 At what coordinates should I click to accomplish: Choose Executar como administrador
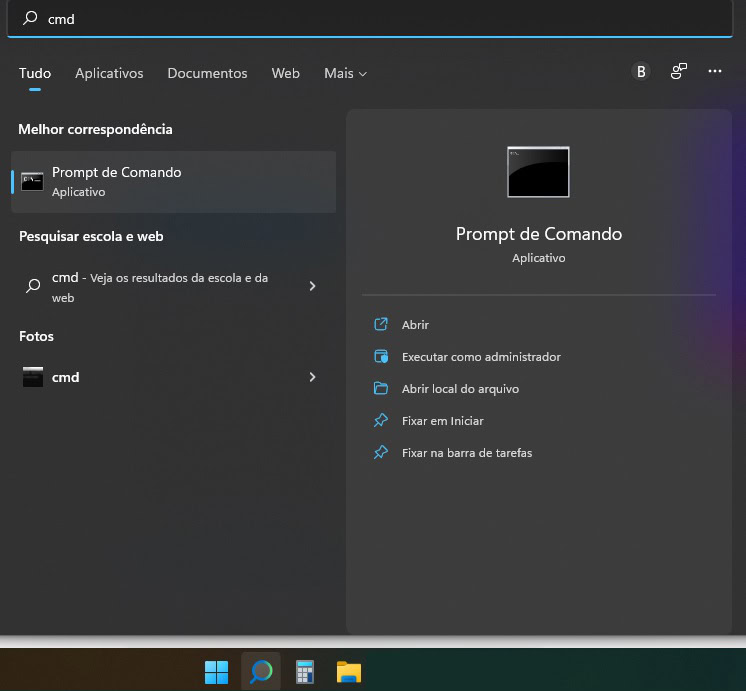pyautogui.click(x=481, y=356)
